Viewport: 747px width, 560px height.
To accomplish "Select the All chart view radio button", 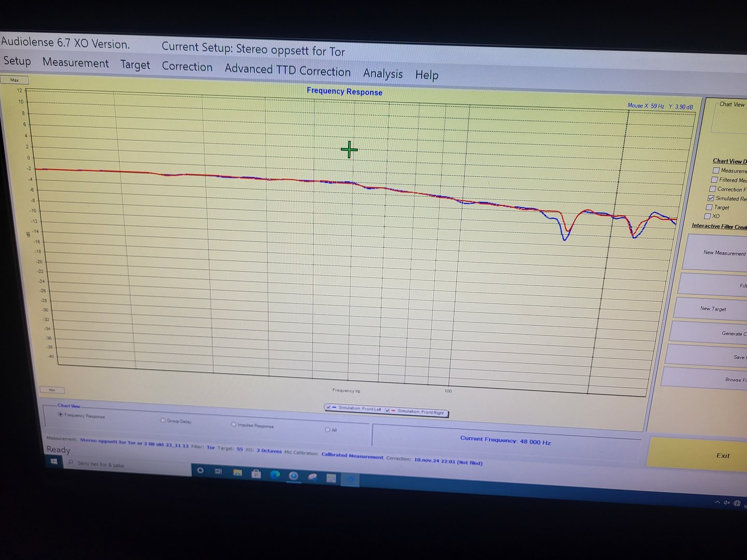I will 327,429.
